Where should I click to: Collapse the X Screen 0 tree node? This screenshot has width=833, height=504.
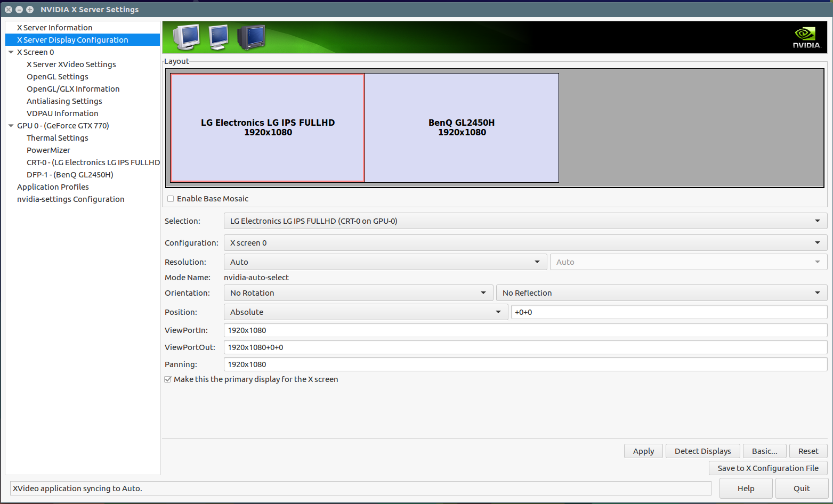[11, 52]
